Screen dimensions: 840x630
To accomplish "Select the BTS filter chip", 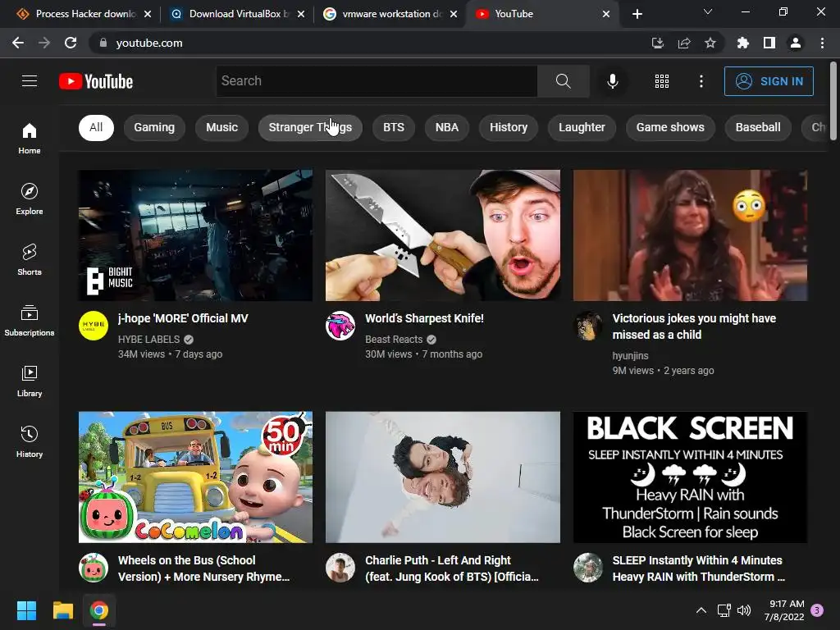I will 393,127.
